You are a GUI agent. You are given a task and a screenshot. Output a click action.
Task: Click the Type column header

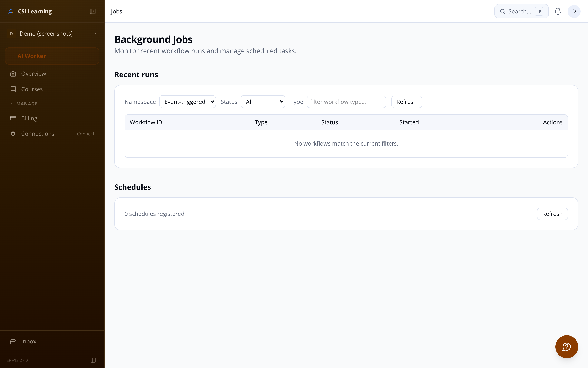(261, 122)
